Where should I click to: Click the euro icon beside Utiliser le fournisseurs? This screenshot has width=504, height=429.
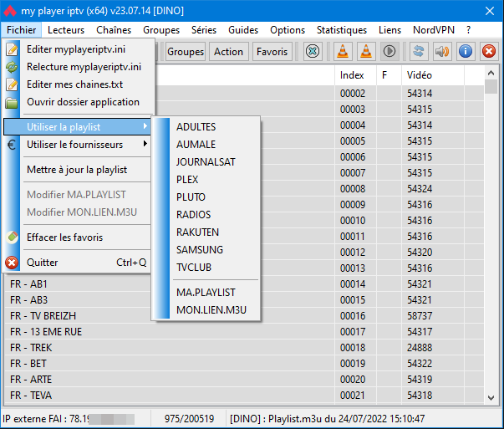tap(12, 145)
